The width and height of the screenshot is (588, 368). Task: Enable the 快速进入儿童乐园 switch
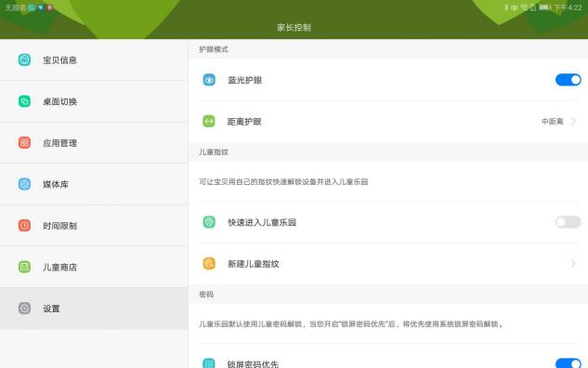[x=568, y=222]
